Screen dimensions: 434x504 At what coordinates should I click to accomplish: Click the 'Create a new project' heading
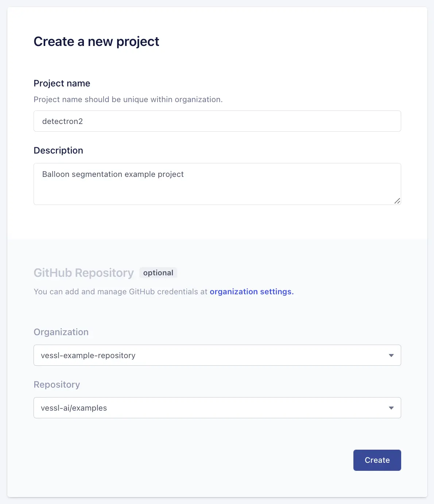96,42
